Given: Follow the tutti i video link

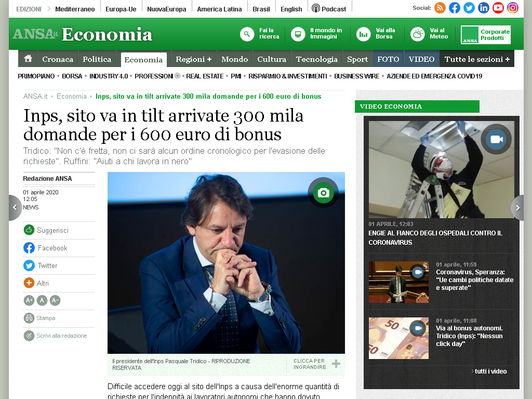Looking at the screenshot, I should 489,371.
